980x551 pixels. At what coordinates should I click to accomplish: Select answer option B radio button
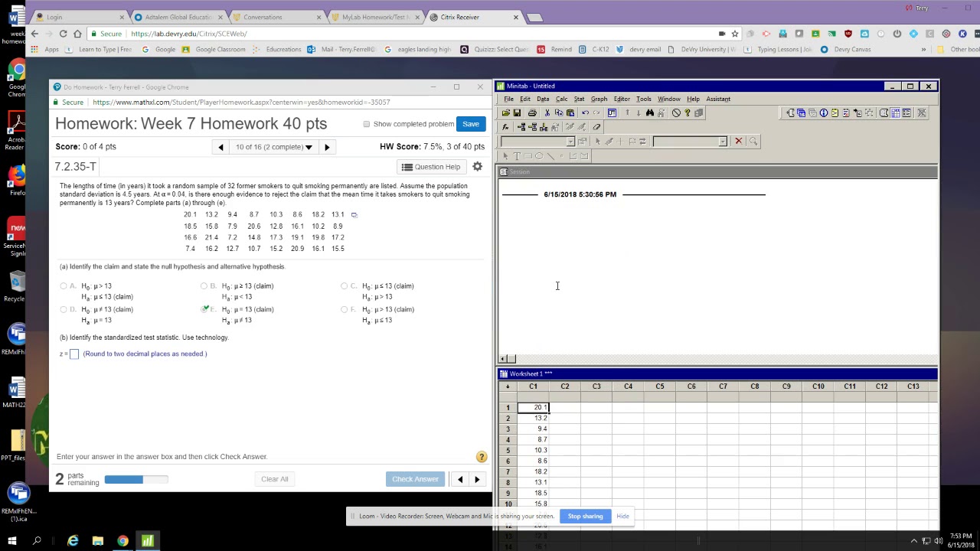(x=204, y=286)
